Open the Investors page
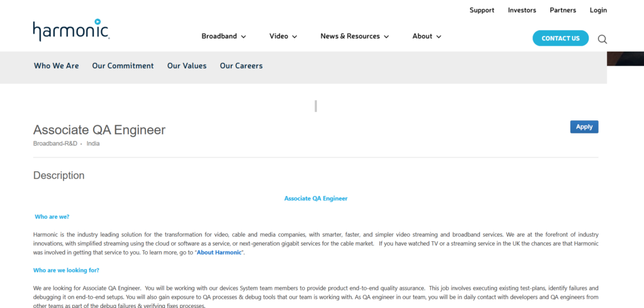 (x=522, y=10)
